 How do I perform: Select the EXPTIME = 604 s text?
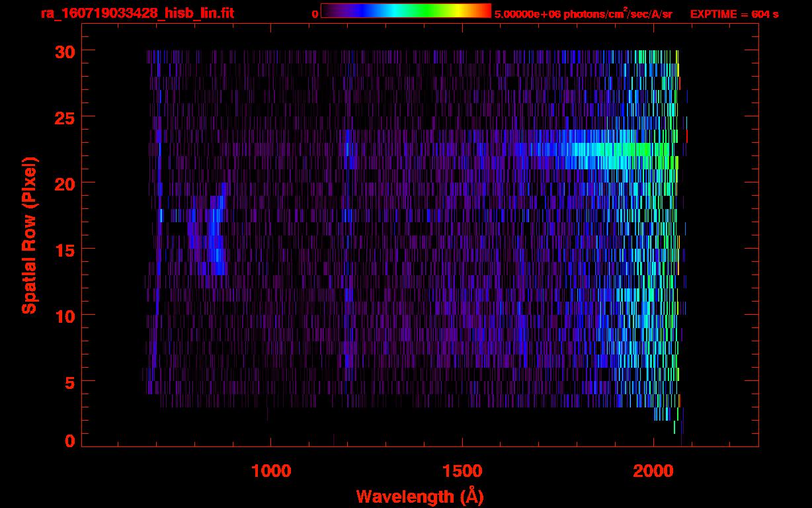(734, 13)
